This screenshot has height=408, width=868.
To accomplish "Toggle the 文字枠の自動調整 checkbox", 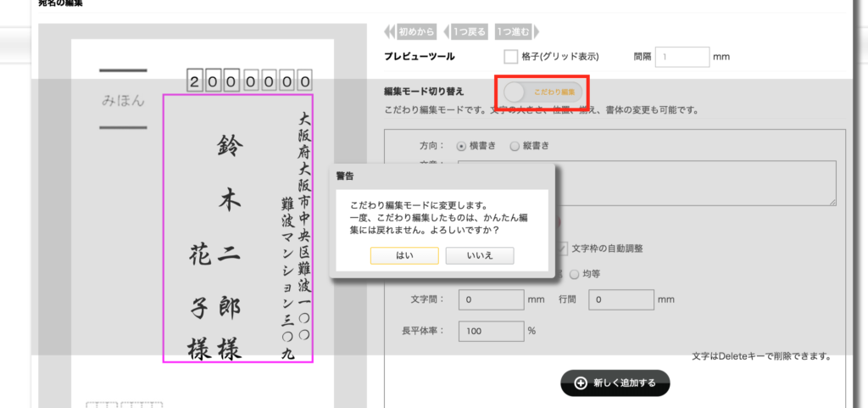I will point(563,249).
